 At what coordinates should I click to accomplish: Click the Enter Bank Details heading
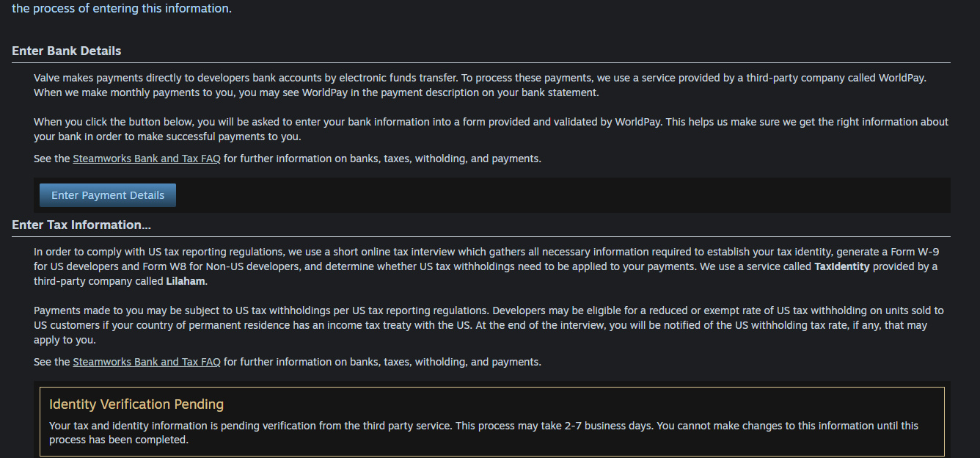point(67,51)
